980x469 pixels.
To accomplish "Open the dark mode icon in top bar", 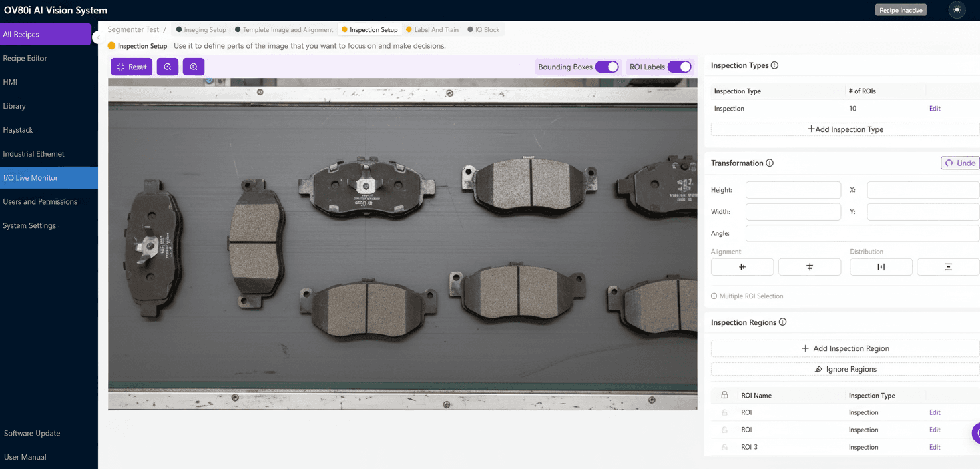I will pyautogui.click(x=957, y=10).
